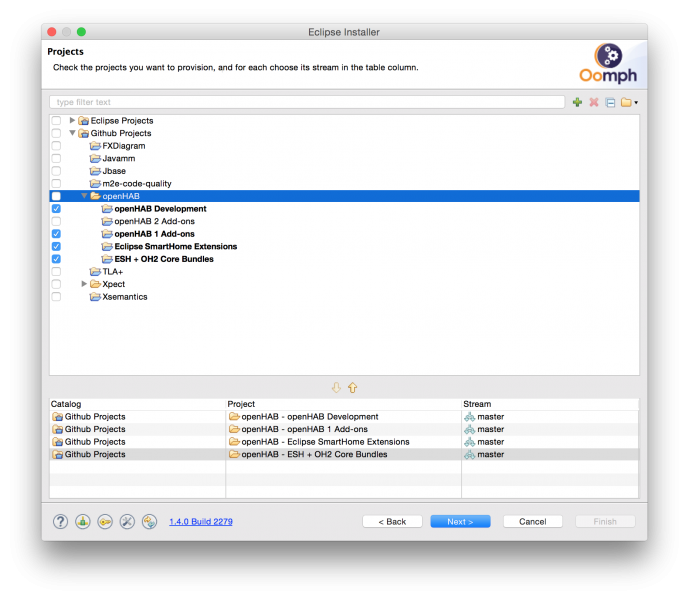Click master stream icon for ESH + OH2 Core Bundles
Image resolution: width=689 pixels, height=600 pixels.
[470, 454]
